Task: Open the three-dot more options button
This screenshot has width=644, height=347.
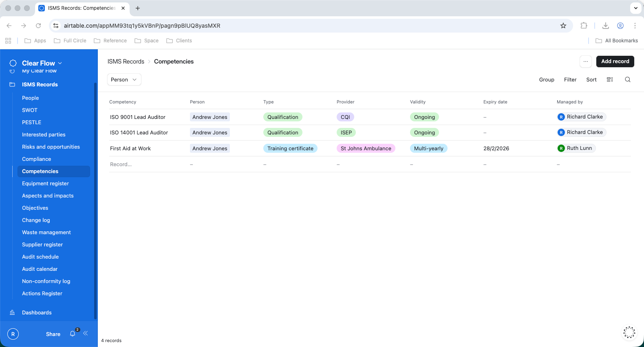Action: (x=585, y=61)
